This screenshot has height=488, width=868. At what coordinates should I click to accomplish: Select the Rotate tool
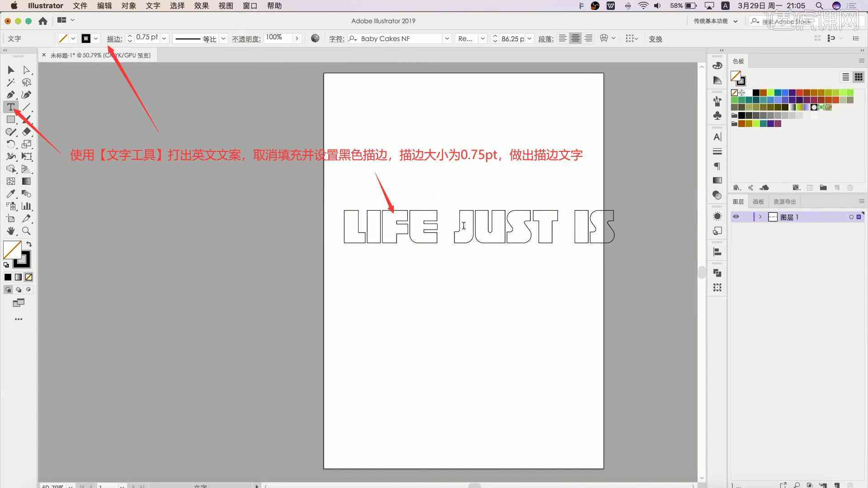pos(11,144)
